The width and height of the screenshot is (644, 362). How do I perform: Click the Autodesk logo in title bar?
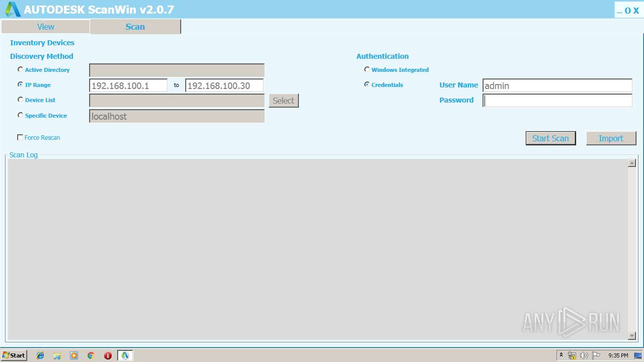pos(13,9)
